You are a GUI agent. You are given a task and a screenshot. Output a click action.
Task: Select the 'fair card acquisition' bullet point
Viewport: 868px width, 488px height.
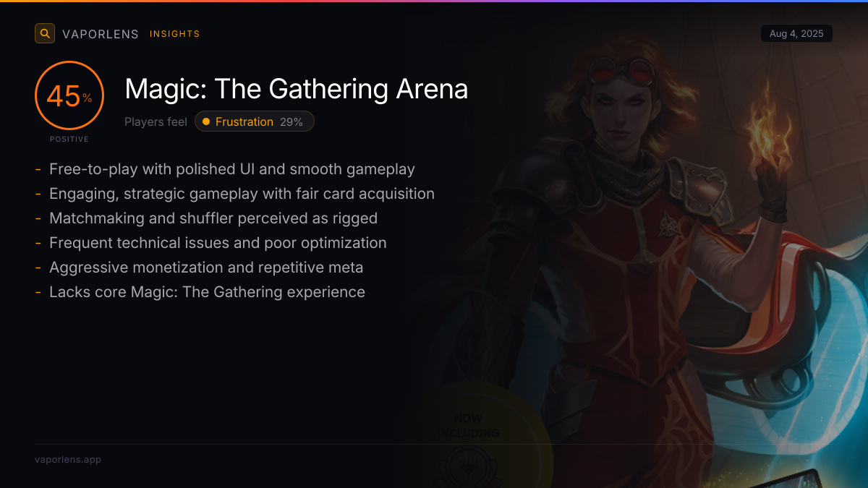[242, 194]
